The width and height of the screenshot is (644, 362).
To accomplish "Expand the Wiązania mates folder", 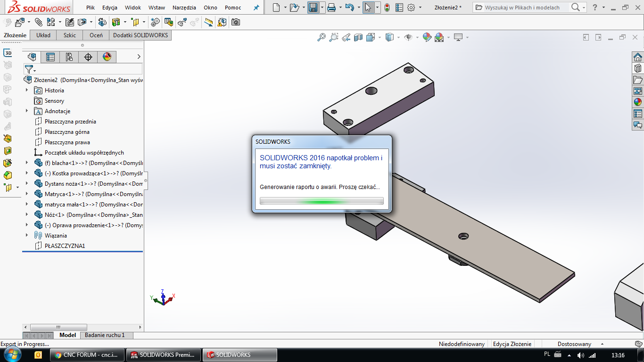I will [27, 235].
